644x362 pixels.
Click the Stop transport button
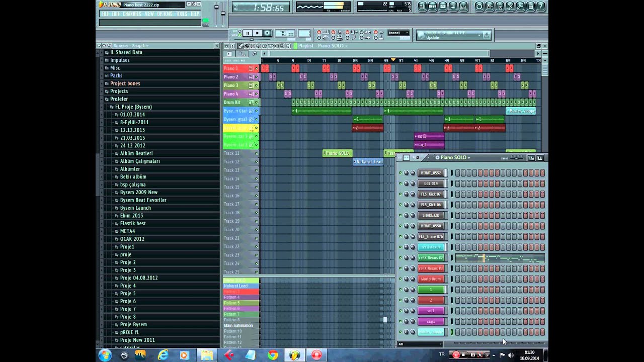pyautogui.click(x=257, y=33)
